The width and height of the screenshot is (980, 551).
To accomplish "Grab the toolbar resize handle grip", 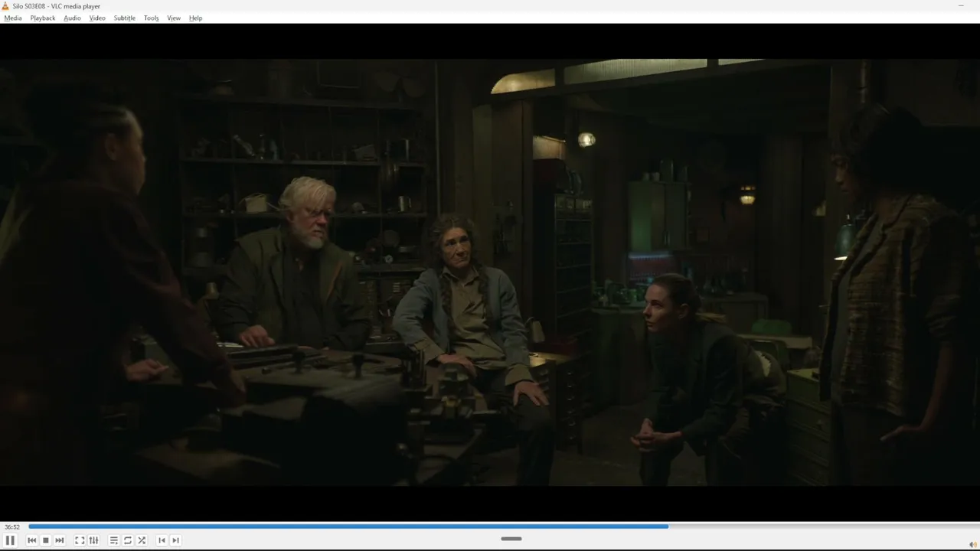I will pyautogui.click(x=511, y=539).
